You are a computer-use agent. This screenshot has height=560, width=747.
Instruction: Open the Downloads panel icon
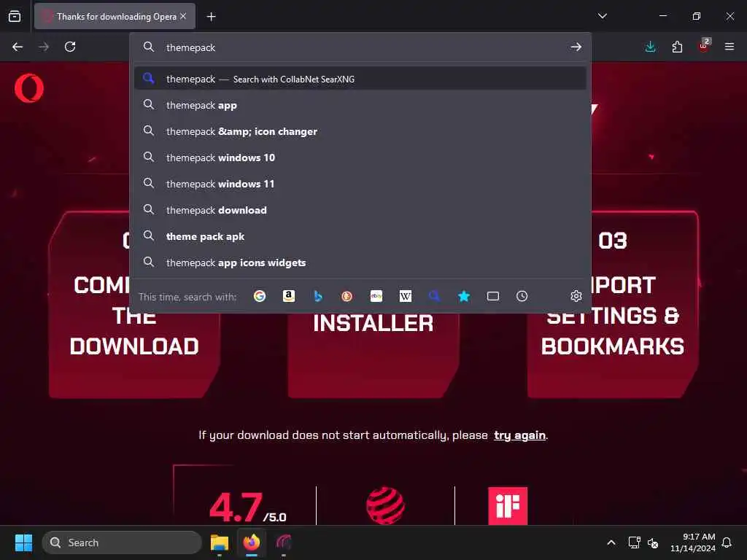pos(650,47)
